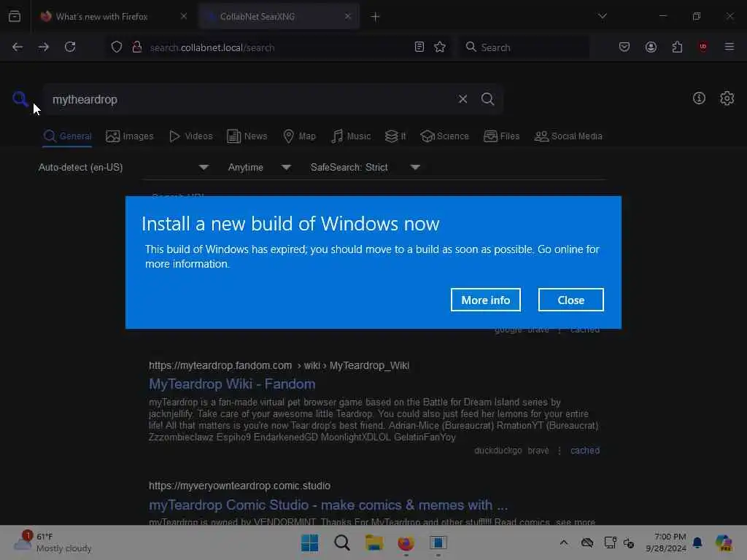Click More info in Windows dialog
This screenshot has height=560, width=747.
(x=485, y=300)
